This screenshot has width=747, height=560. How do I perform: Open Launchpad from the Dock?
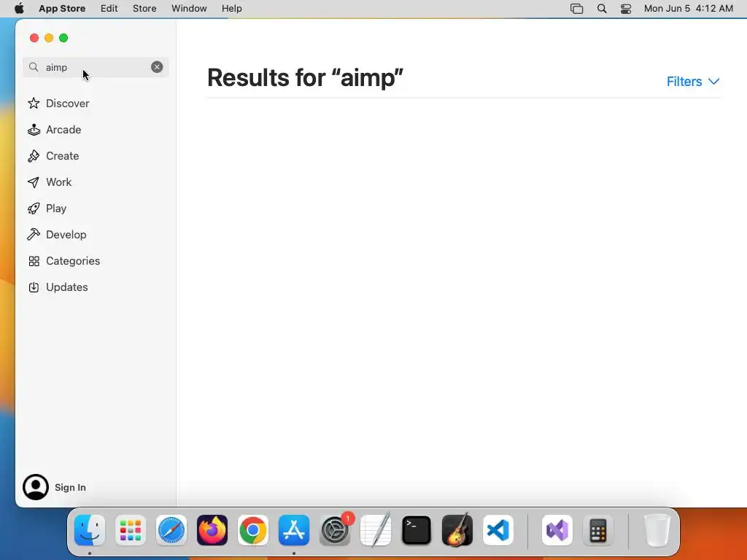click(131, 530)
